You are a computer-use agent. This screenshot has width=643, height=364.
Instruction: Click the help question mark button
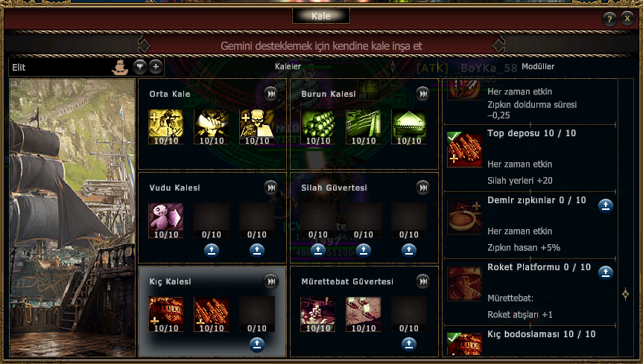(609, 19)
